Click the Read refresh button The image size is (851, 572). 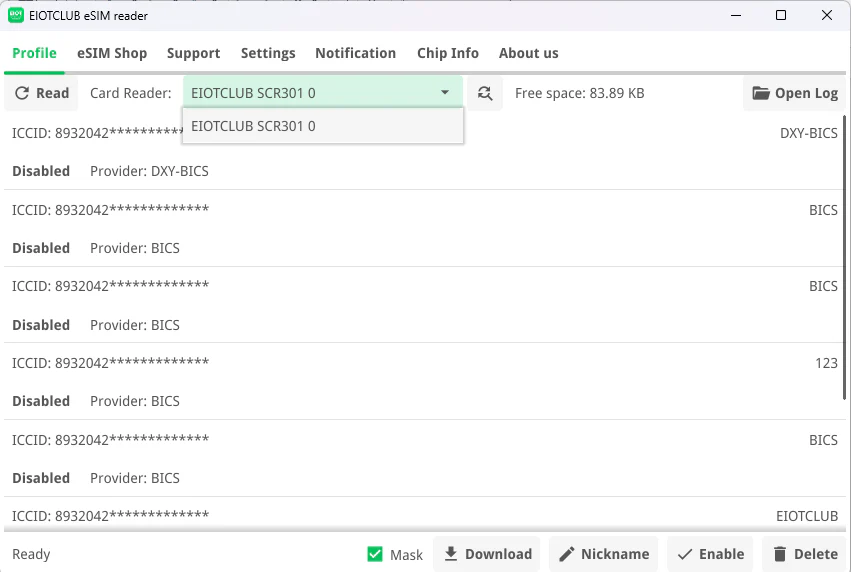pos(41,93)
